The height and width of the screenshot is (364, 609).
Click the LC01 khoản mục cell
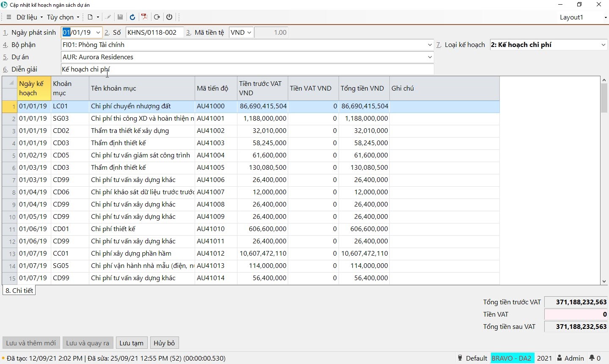click(x=70, y=106)
